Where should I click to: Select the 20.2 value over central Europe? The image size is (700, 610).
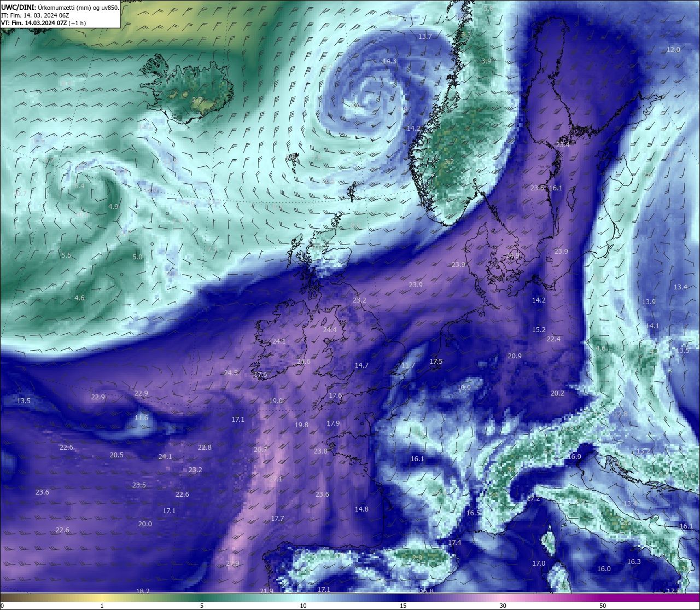(x=557, y=393)
